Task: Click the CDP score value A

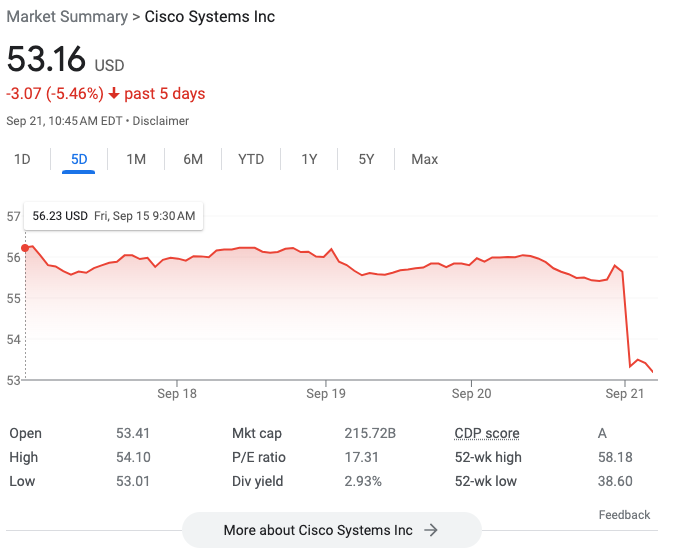Action: coord(602,433)
